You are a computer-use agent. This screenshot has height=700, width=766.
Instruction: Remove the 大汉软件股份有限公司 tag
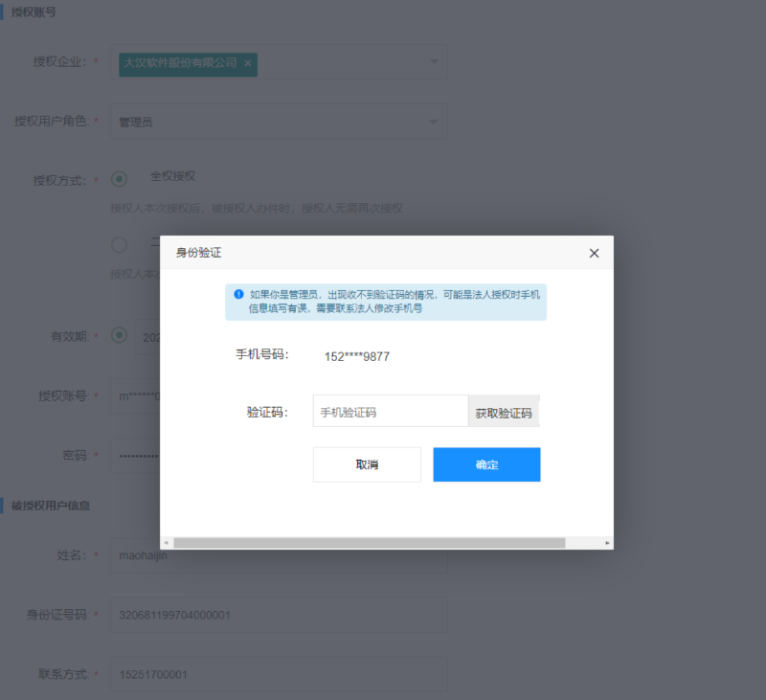click(248, 63)
